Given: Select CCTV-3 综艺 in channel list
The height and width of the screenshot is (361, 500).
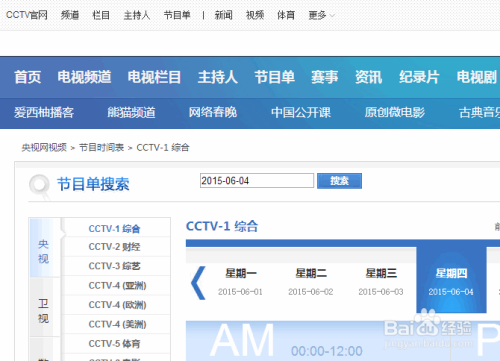Looking at the screenshot, I should tap(116, 266).
